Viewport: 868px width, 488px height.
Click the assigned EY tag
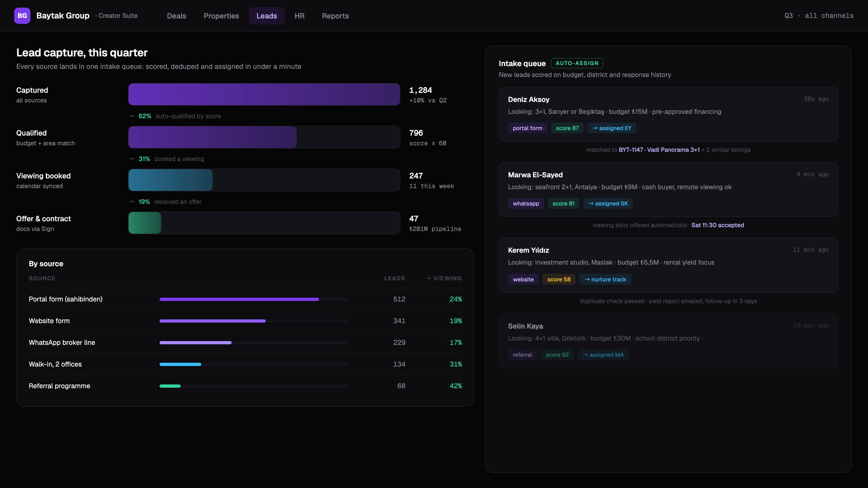pyautogui.click(x=612, y=128)
